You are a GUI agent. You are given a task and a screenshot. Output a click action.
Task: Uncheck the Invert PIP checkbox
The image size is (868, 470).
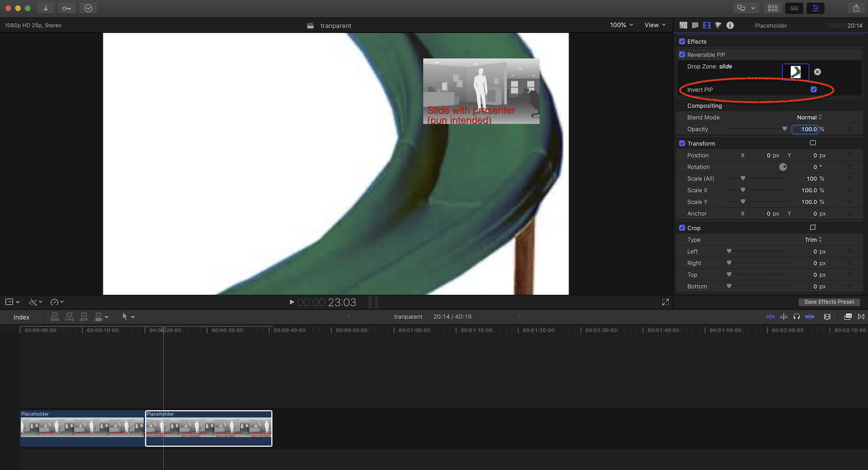pyautogui.click(x=814, y=89)
